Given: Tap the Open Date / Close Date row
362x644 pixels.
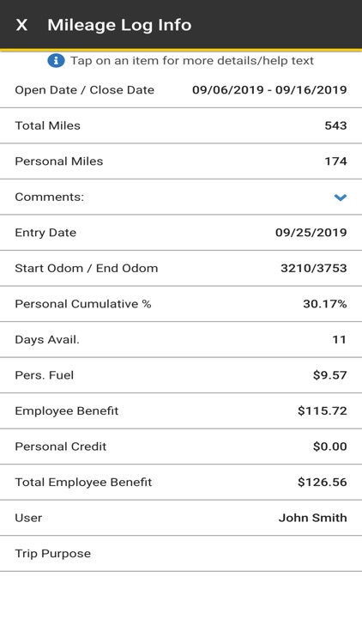Looking at the screenshot, I should coord(181,90).
